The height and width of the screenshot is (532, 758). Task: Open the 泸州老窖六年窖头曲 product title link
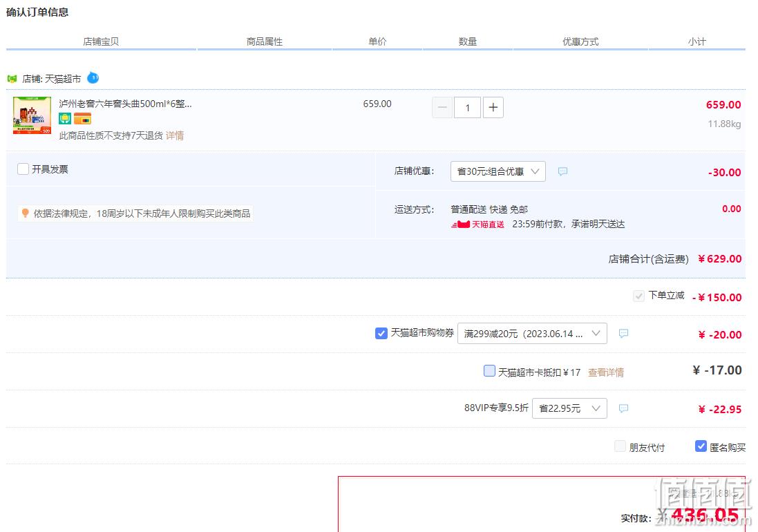coord(125,104)
